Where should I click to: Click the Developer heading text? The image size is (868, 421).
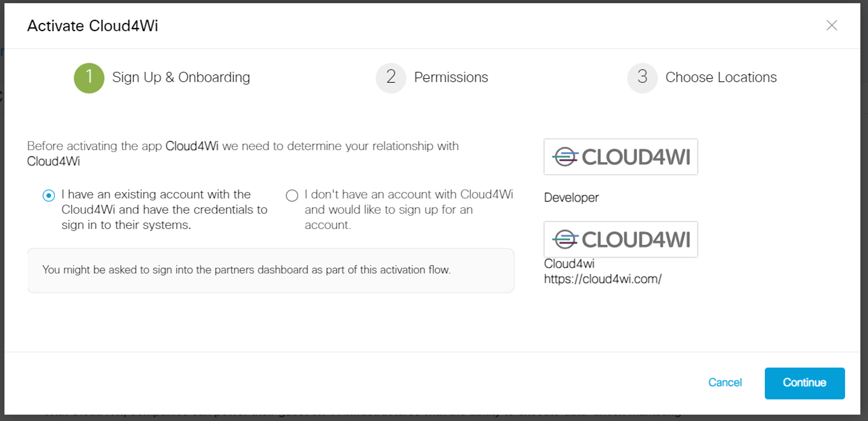[x=571, y=198]
